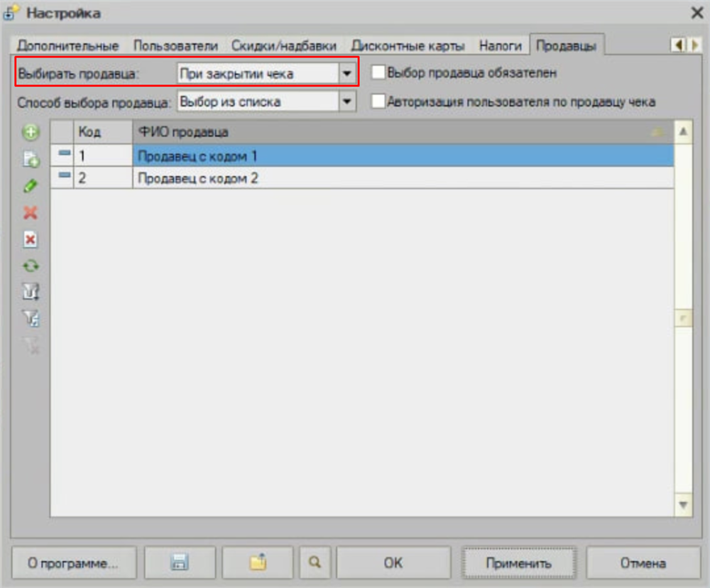Viewport: 710px width, 588px height.
Task: Toggle 'Авторизация пользователя по продавцу чека' checkbox
Action: pos(378,102)
